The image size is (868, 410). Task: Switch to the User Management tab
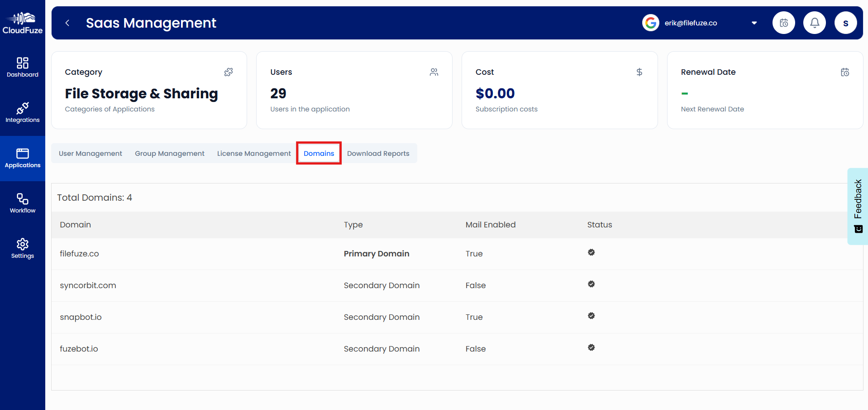[x=91, y=154]
